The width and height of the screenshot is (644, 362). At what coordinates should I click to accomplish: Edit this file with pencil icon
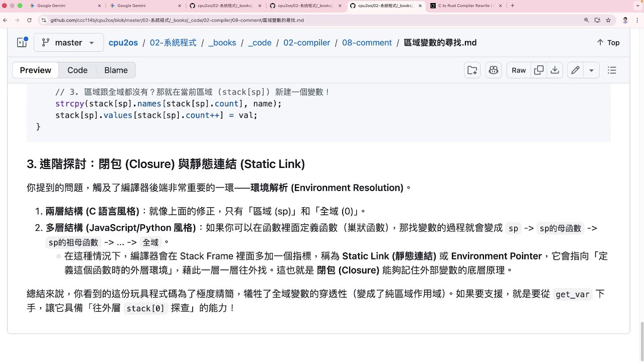tap(576, 70)
